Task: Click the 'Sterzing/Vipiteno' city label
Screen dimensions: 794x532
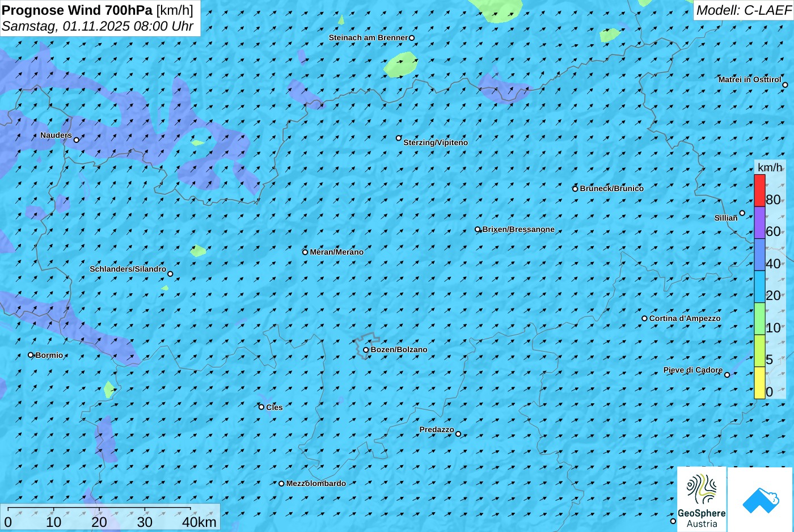Action: click(x=436, y=143)
